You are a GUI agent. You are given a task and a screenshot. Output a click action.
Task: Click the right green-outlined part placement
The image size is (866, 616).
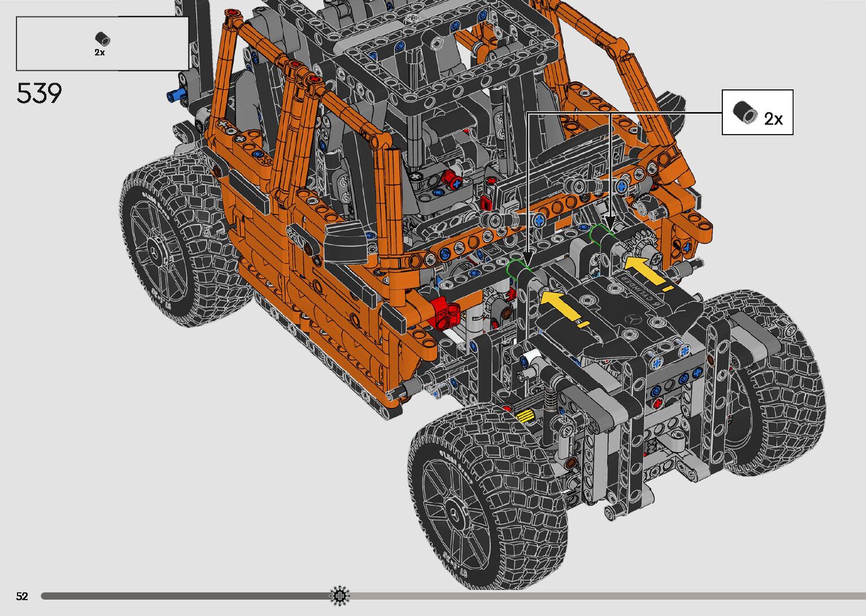coord(602,234)
